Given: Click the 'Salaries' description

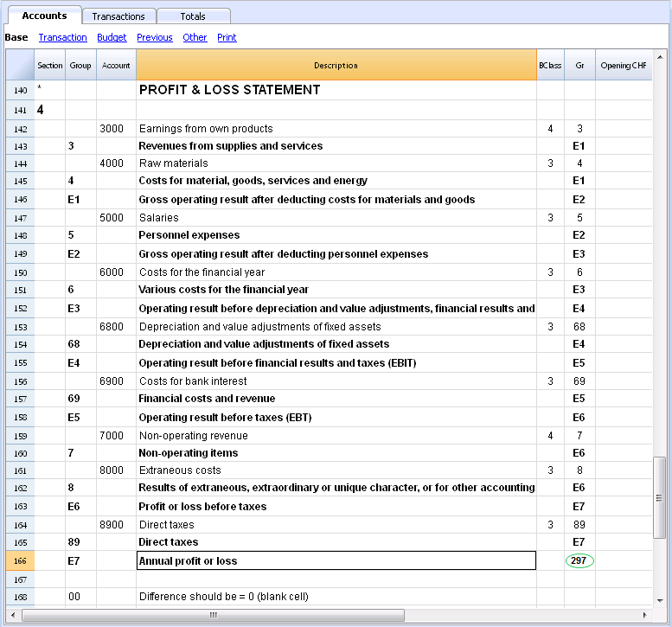Looking at the screenshot, I should tap(336, 218).
